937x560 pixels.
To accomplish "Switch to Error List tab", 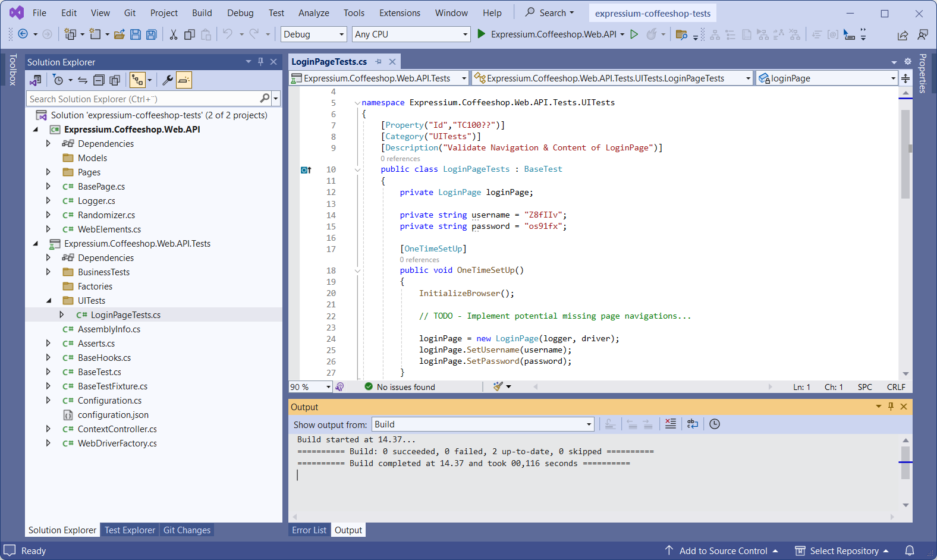I will [309, 530].
